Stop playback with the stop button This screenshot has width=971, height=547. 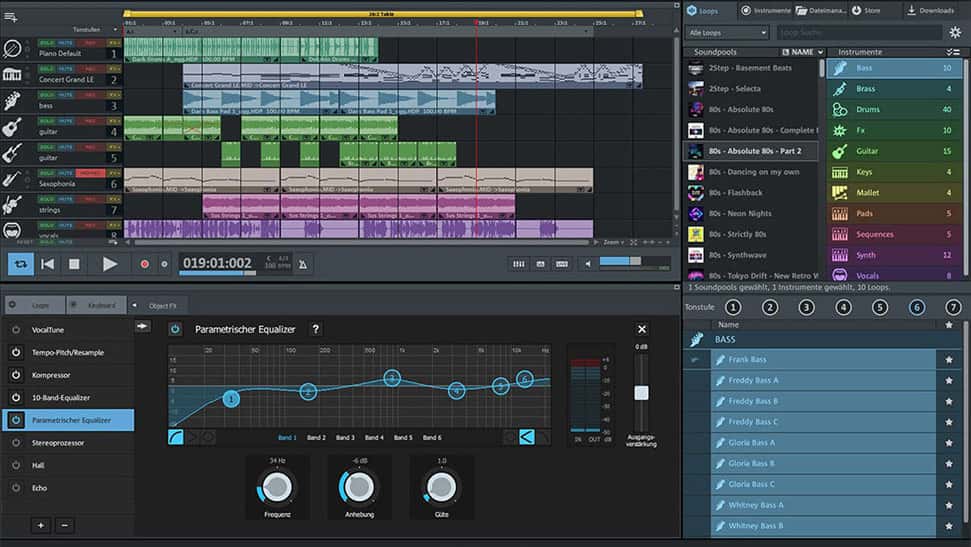coord(74,264)
